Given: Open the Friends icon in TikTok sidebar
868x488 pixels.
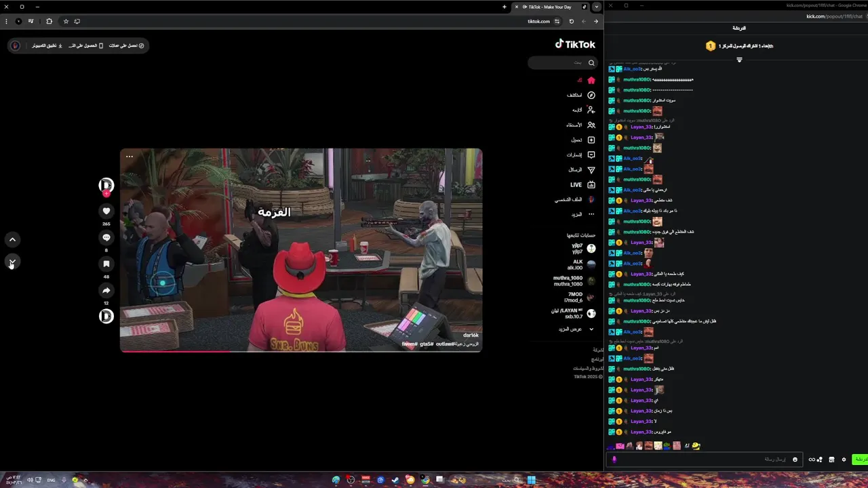Looking at the screenshot, I should (591, 125).
